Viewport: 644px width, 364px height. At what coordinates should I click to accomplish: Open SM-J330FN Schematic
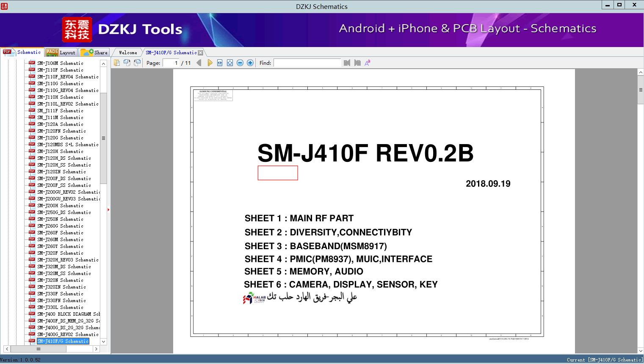61,300
